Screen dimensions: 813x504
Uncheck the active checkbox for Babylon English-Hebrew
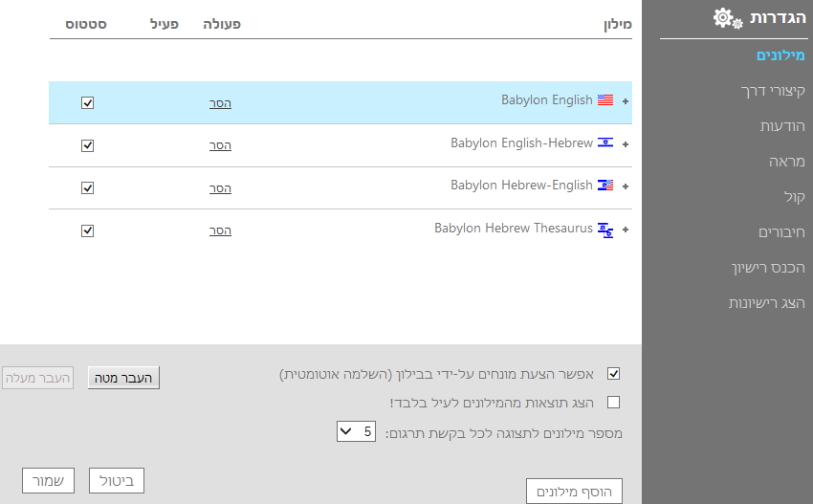pyautogui.click(x=88, y=145)
